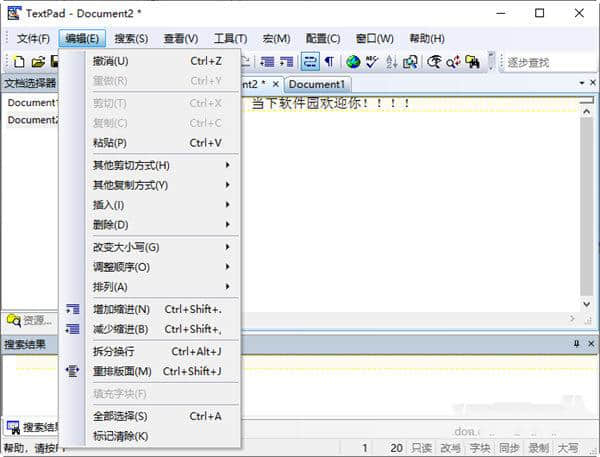Viewport: 600px width, 457px height.
Task: Click the reformat (重排版面) icon in menu
Action: tap(72, 371)
